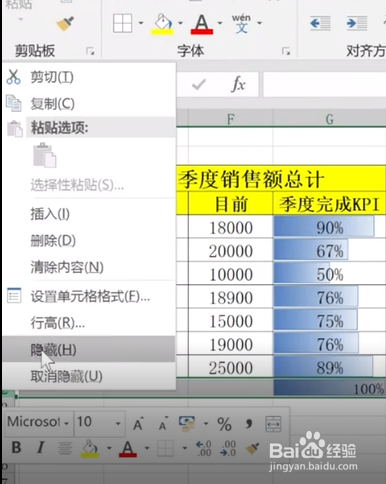The height and width of the screenshot is (484, 386).
Task: Click the 100% data bar cell
Action: (329, 388)
